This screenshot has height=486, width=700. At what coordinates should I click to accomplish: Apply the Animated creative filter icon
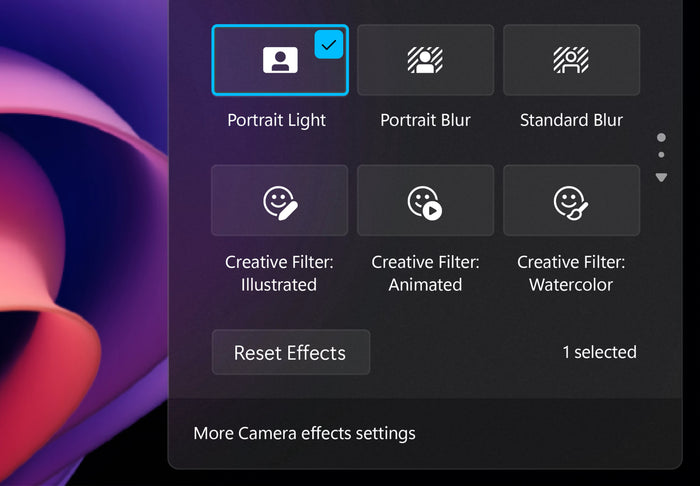tap(425, 202)
